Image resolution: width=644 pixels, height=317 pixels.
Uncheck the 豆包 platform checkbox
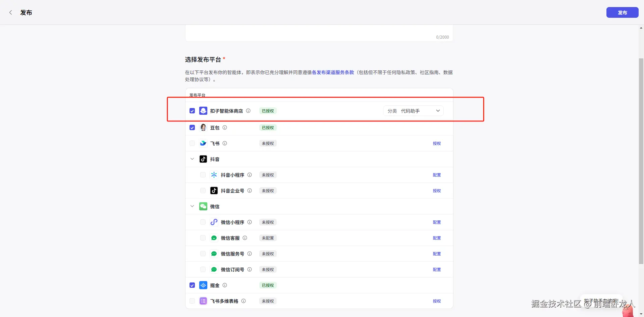click(x=192, y=127)
